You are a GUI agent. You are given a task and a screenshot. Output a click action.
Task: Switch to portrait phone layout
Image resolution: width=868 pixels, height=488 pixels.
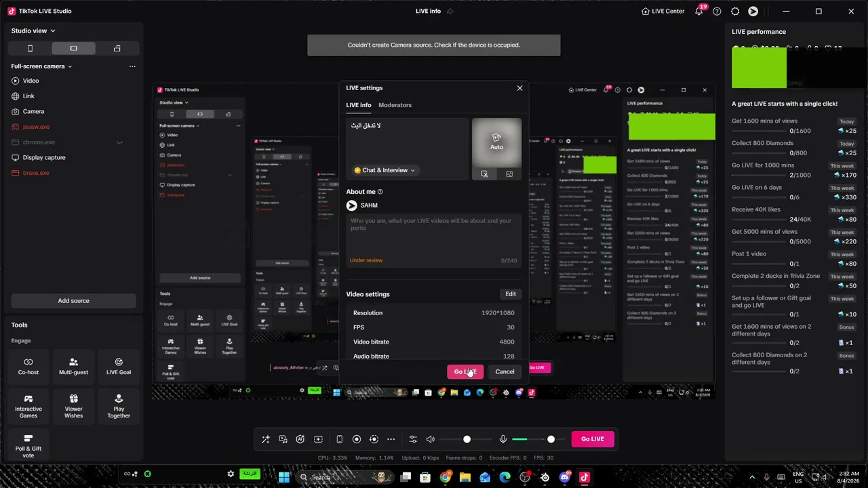tap(30, 48)
